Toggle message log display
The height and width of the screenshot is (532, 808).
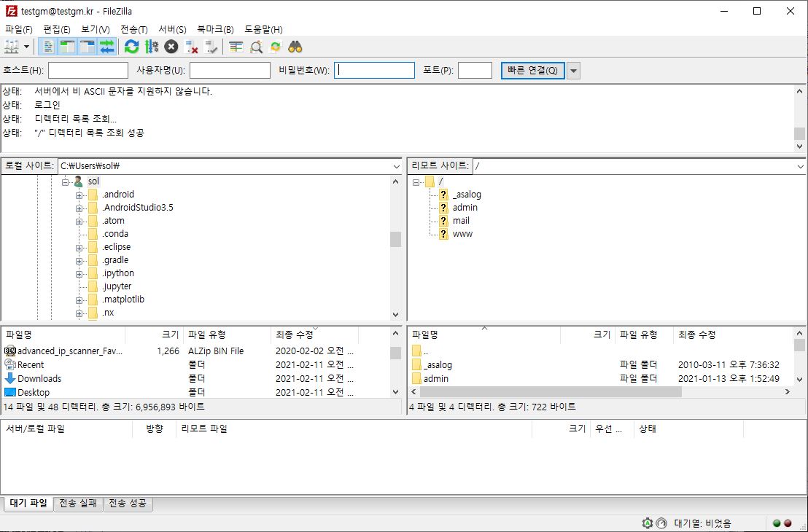[48, 47]
